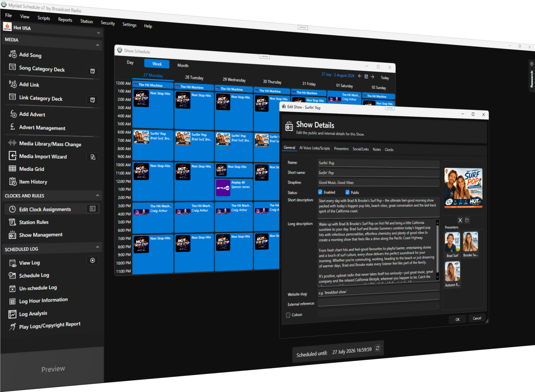Open the Research side panel tab
The width and height of the screenshot is (535, 392).
click(532, 75)
